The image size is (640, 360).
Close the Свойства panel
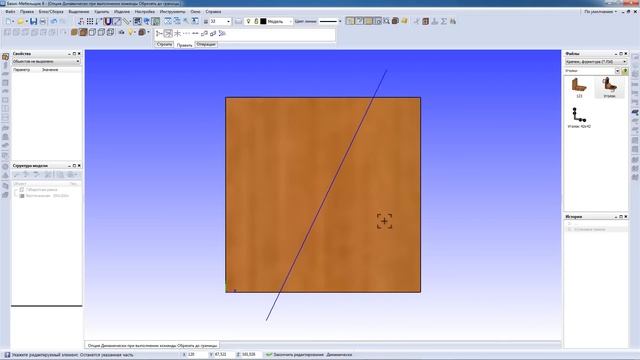click(79, 53)
